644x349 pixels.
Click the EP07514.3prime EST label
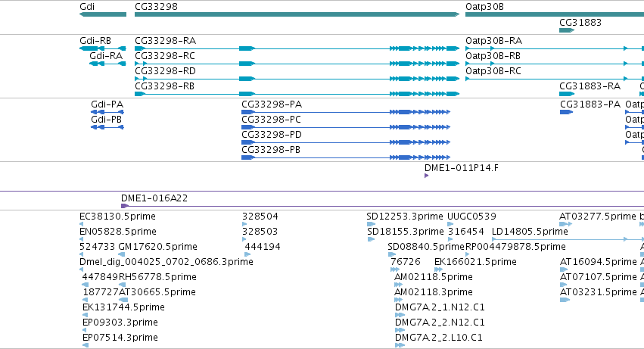[120, 338]
